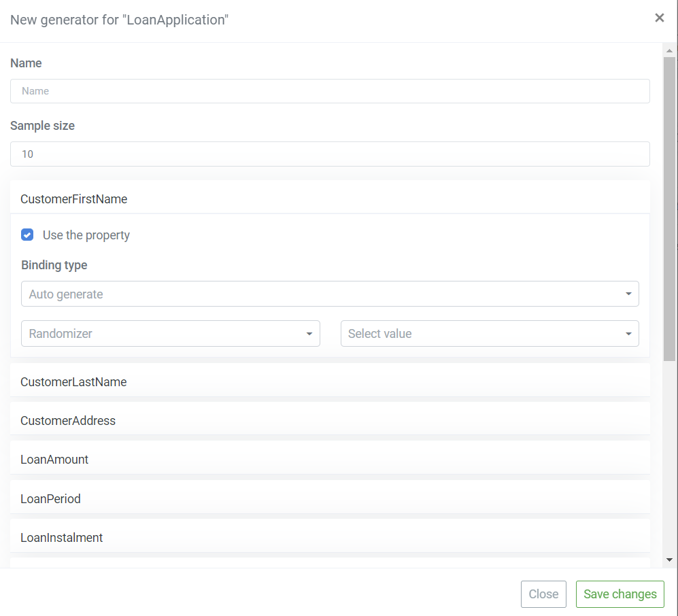Click the scrollbar down arrow

[669, 560]
